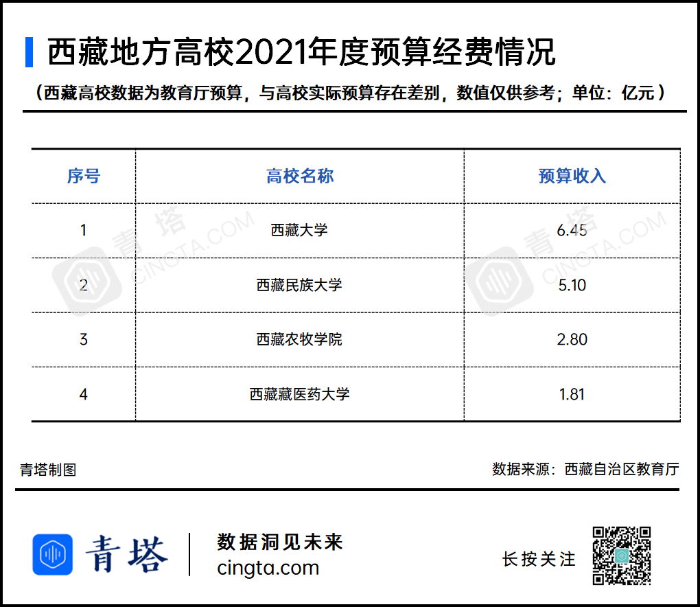700x607 pixels.
Task: Click the 青塔制图 credit text
Action: coord(48,470)
